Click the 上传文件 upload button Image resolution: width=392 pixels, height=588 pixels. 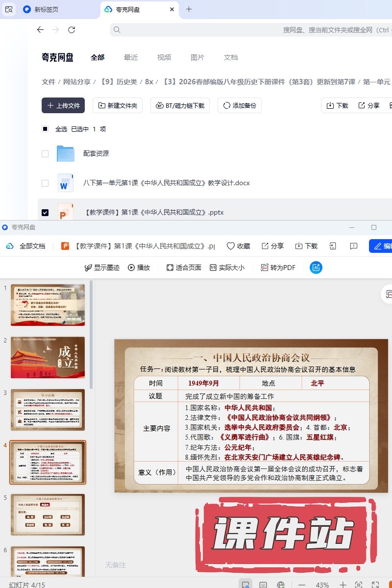coord(63,105)
